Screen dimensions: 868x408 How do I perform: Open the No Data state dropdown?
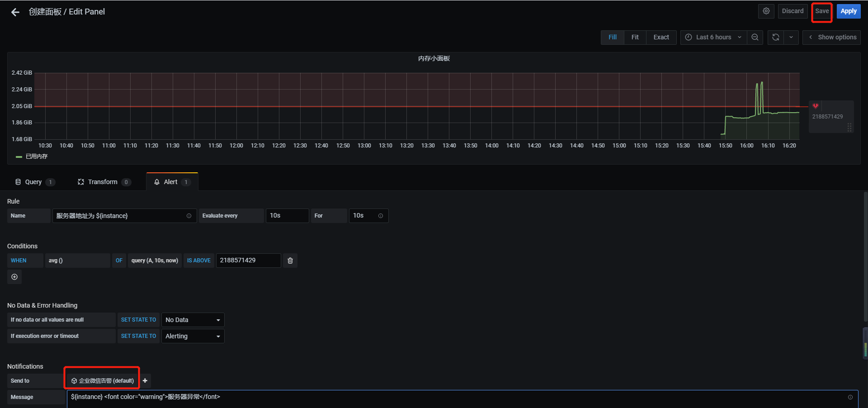(193, 320)
